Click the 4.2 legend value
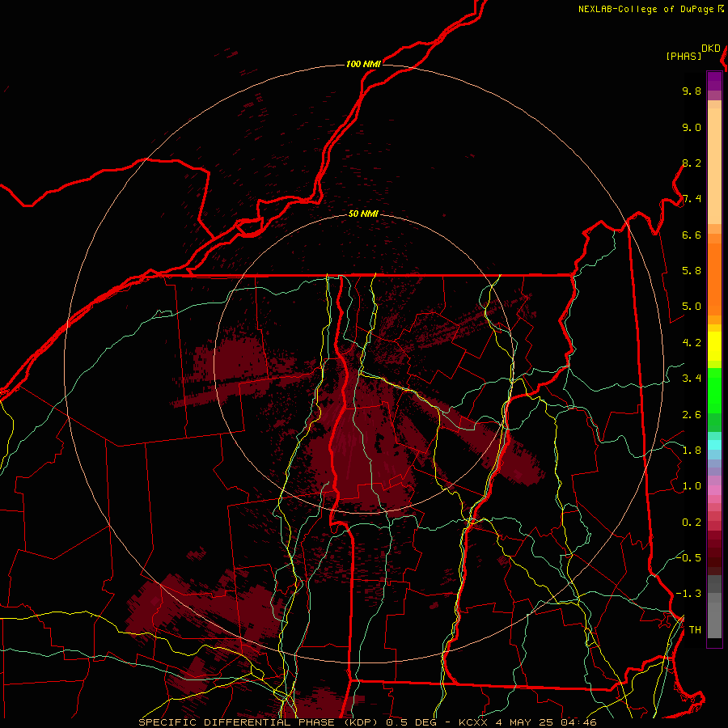 coord(692,343)
